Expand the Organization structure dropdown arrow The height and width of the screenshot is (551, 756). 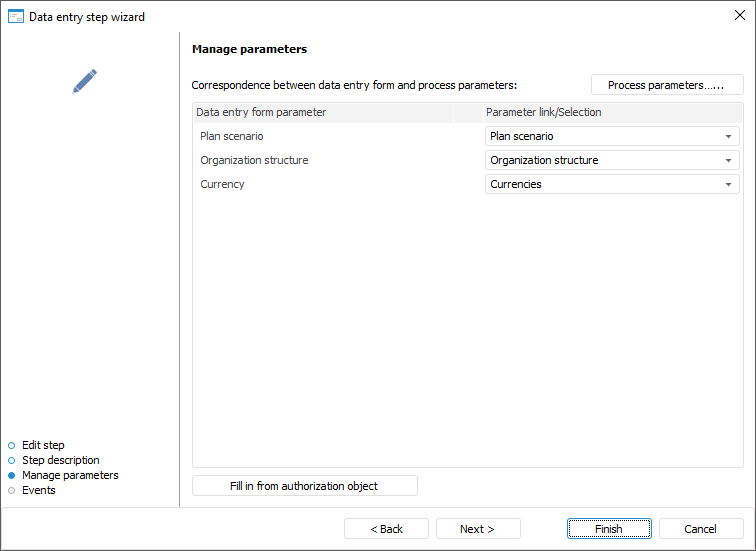pos(729,160)
